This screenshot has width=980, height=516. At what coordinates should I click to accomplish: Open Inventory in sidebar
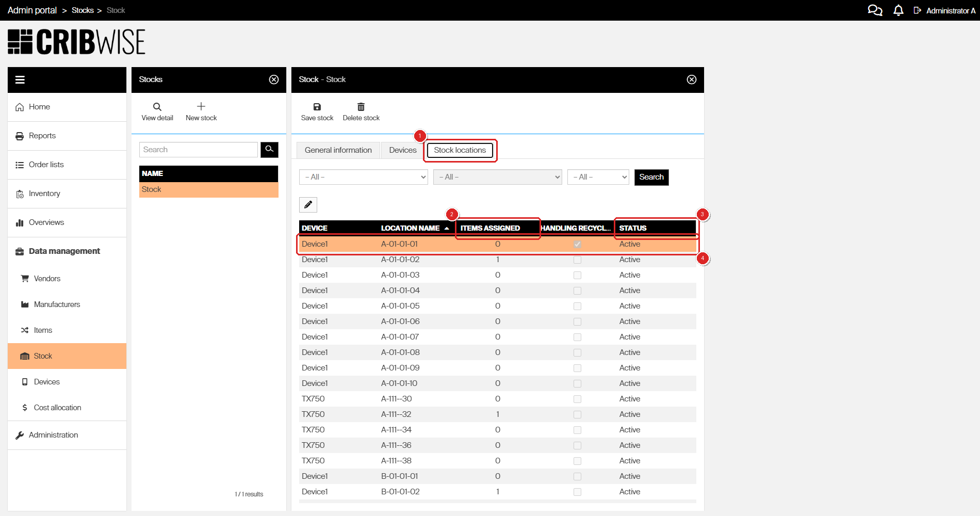tap(67, 193)
